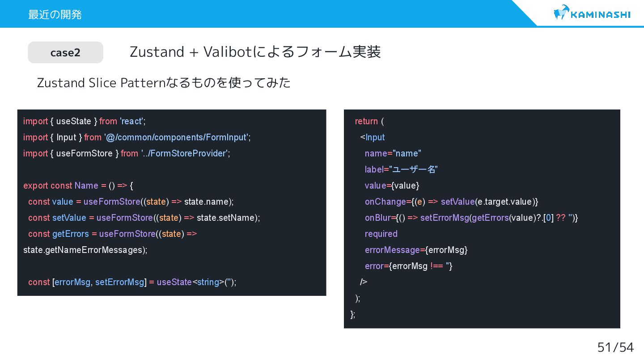Click the line ending with state.setName
This screenshot has height=362, width=644.
click(x=144, y=218)
